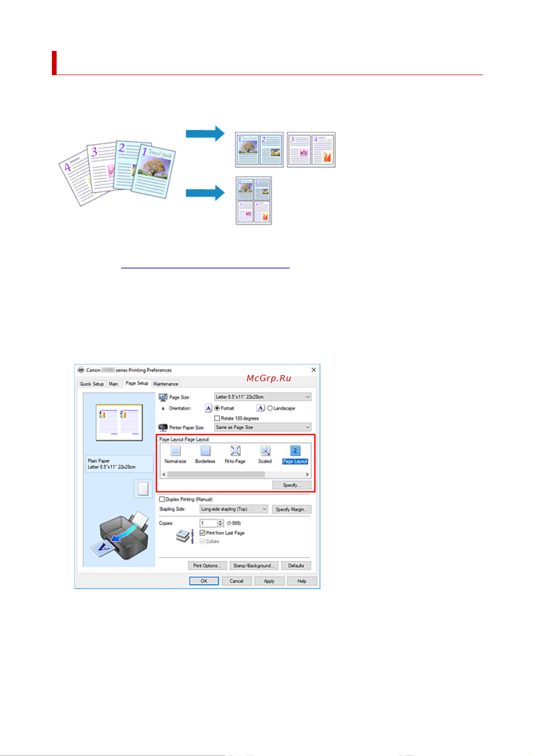Click the two-per-sheet pages 1-2 illustration
The width and height of the screenshot is (535, 756).
[259, 150]
